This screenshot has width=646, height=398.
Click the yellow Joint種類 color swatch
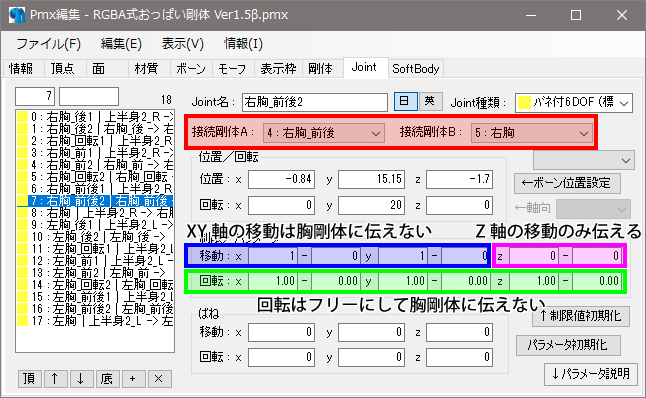[x=524, y=102]
